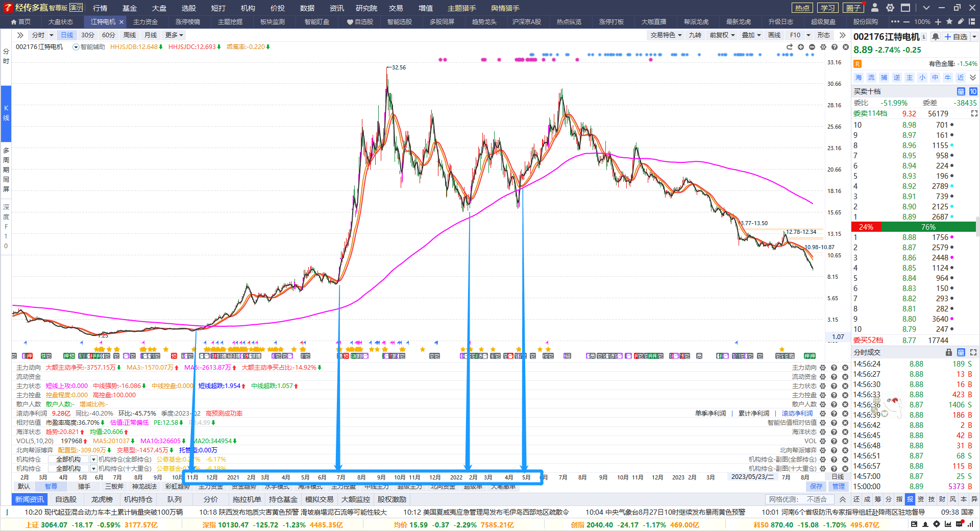Toggle the 10-level order book button

click(973, 91)
